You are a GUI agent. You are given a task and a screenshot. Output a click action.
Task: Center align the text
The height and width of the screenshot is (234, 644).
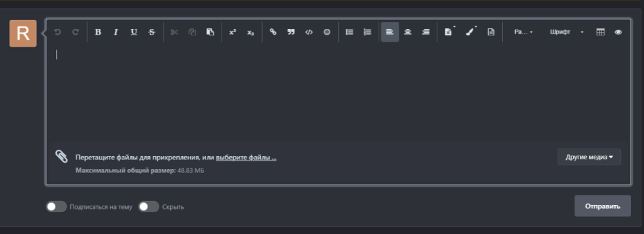coord(408,32)
